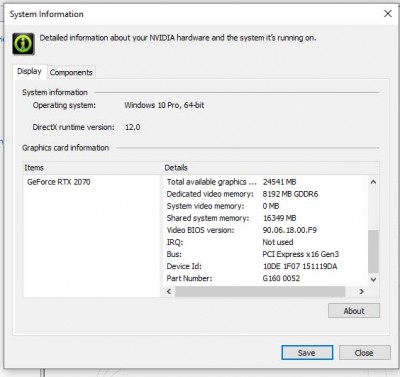400x377 pixels.
Task: Select the Video BIOS version row
Action: (242, 230)
